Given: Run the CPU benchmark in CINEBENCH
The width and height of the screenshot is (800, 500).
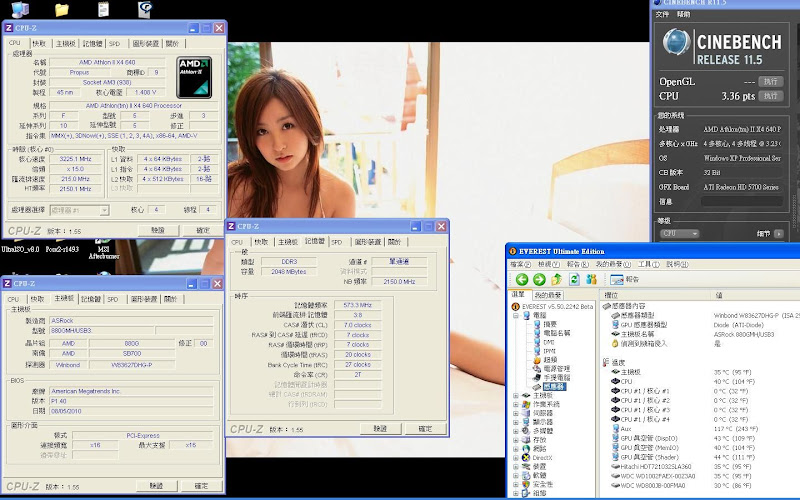Looking at the screenshot, I should (770, 95).
